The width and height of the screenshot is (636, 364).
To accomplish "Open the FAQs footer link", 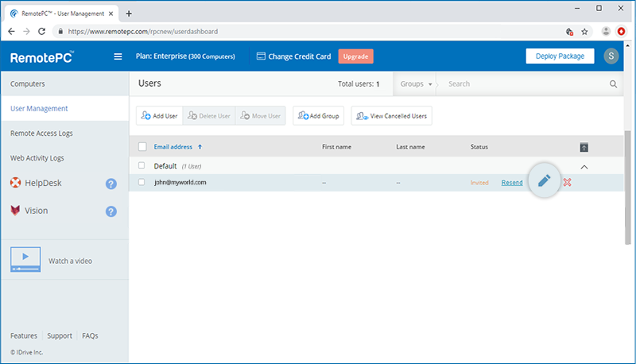I will tap(90, 335).
